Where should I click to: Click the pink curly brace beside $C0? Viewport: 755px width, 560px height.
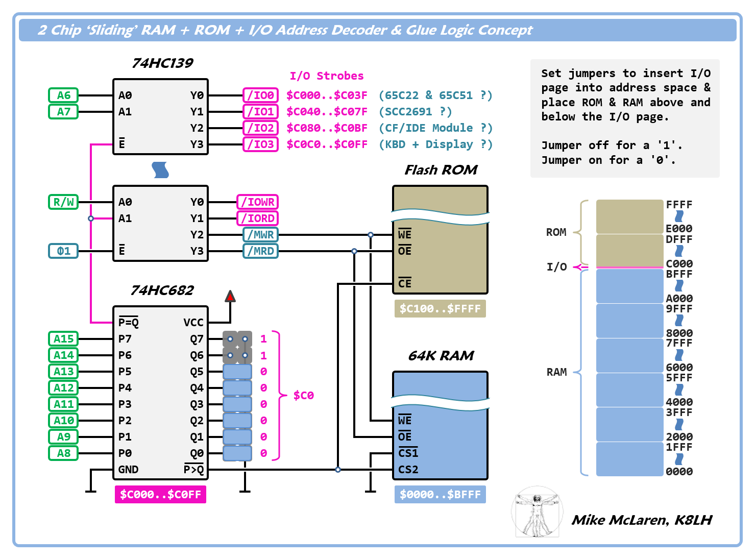tap(279, 395)
